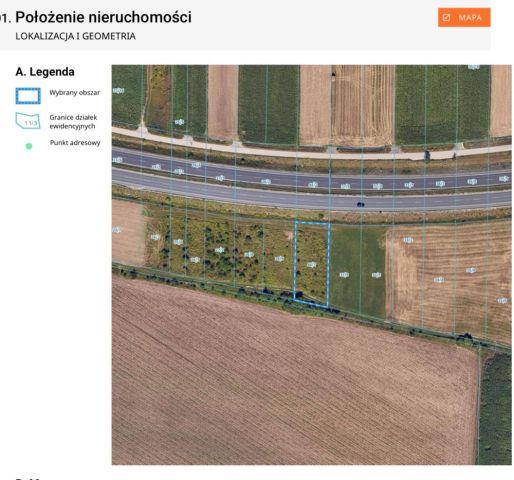Click the Granice działek ewidencyjnych legend icon
The image size is (514, 480).
[x=28, y=121]
